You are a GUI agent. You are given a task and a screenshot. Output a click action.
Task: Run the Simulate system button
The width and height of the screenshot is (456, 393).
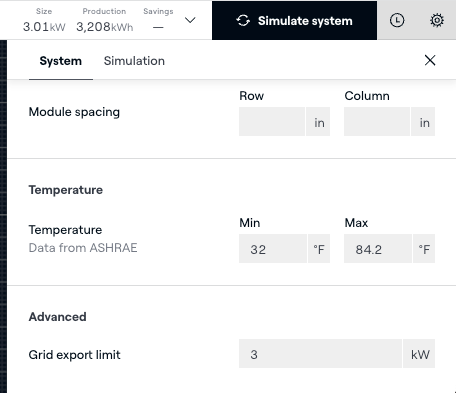[x=294, y=21]
